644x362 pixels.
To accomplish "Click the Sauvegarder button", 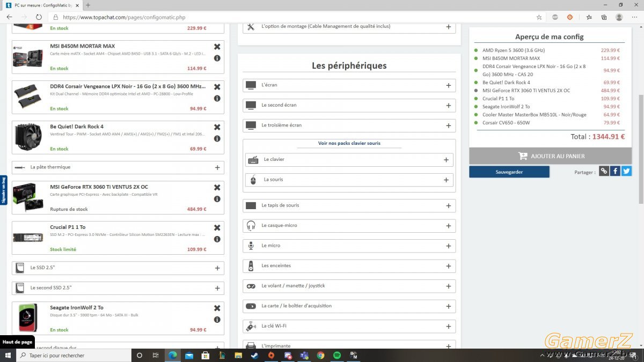I will tap(509, 172).
